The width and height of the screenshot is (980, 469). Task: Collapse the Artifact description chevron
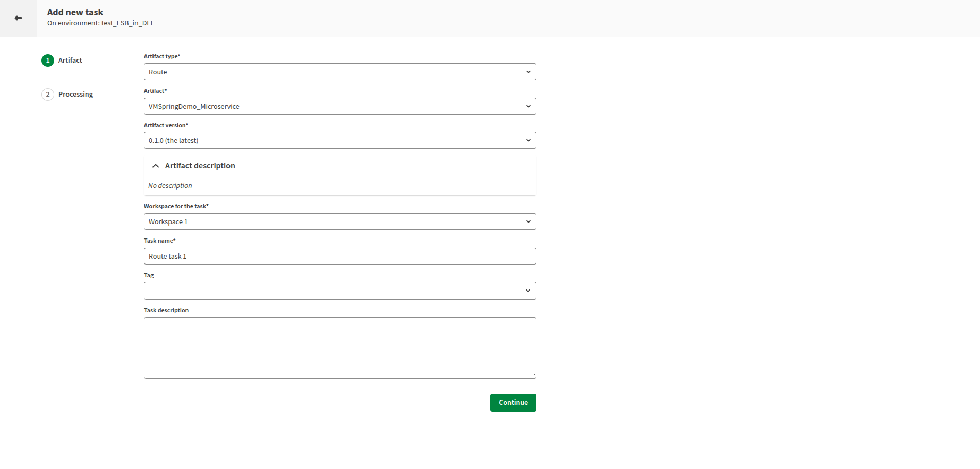pyautogui.click(x=156, y=166)
